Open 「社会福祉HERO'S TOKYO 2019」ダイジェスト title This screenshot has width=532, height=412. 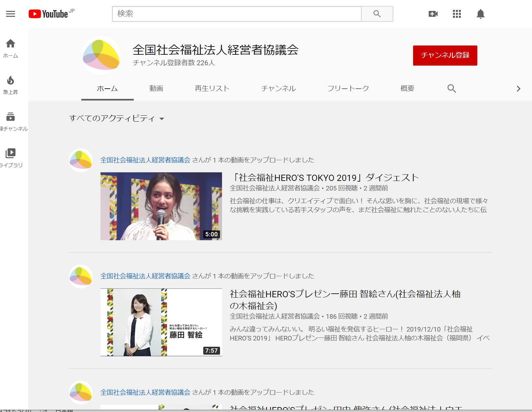(324, 178)
